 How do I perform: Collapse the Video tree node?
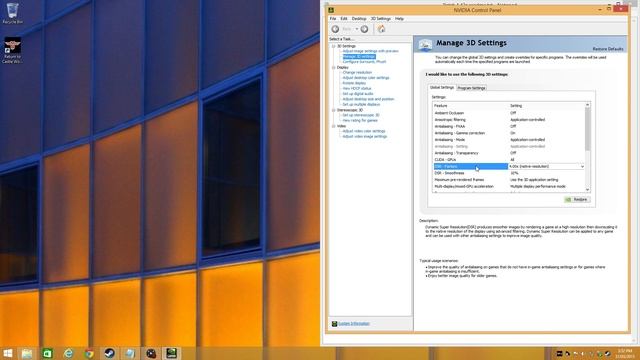point(333,126)
